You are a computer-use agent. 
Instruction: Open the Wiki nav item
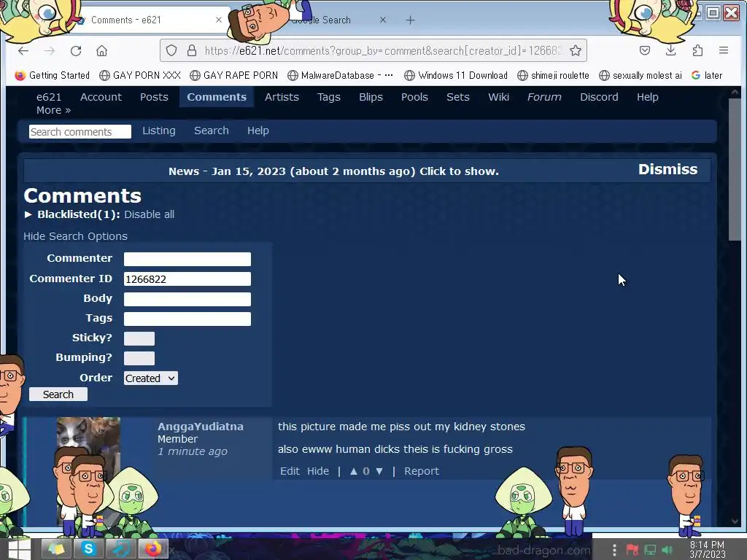coord(498,97)
